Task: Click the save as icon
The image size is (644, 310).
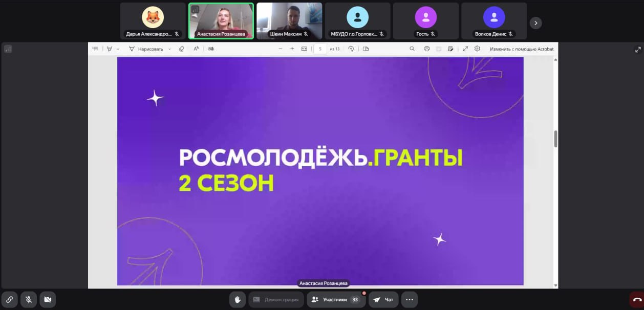Action: point(450,49)
